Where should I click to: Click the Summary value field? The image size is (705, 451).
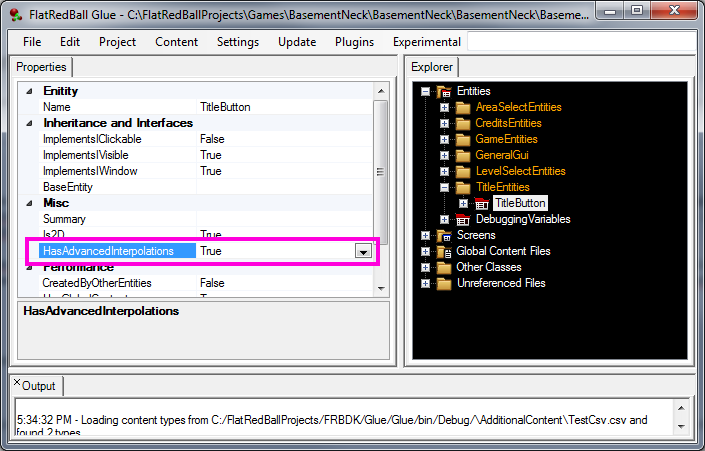tap(285, 219)
